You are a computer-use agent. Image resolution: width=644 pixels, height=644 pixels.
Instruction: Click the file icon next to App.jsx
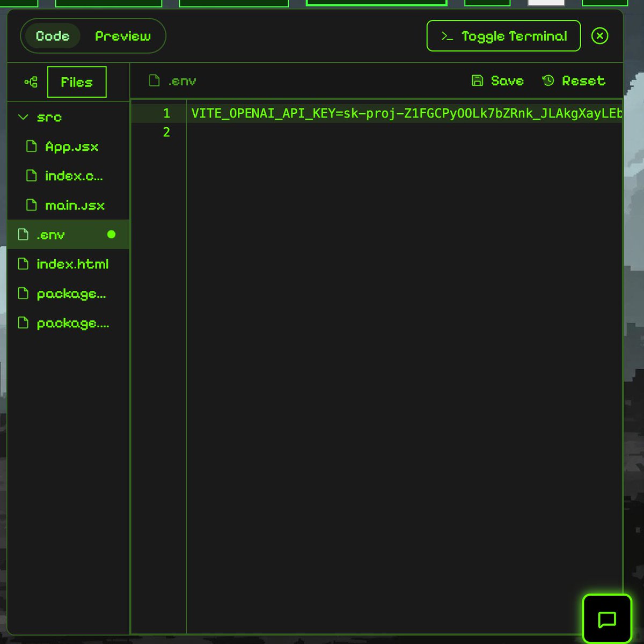(32, 146)
